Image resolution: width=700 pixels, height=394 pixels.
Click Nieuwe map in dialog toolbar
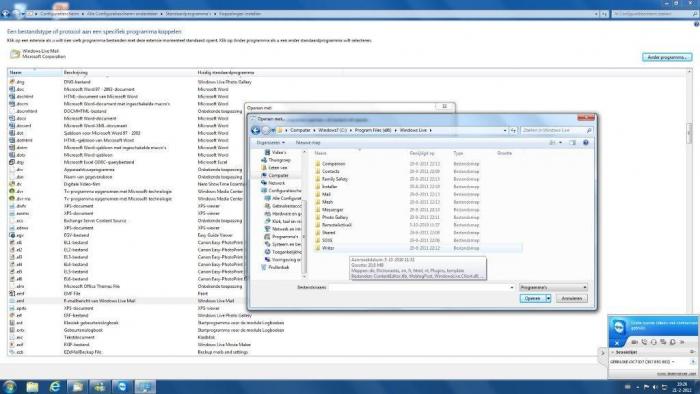308,142
